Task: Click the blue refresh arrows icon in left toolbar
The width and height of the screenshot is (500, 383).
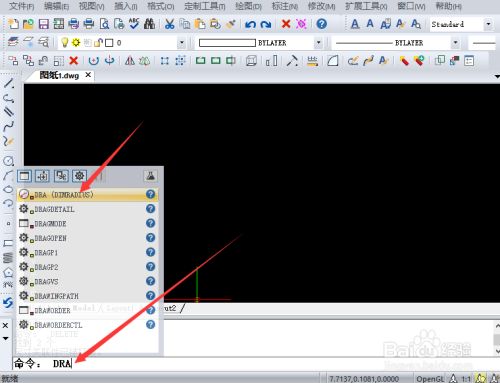Action: tap(8, 303)
